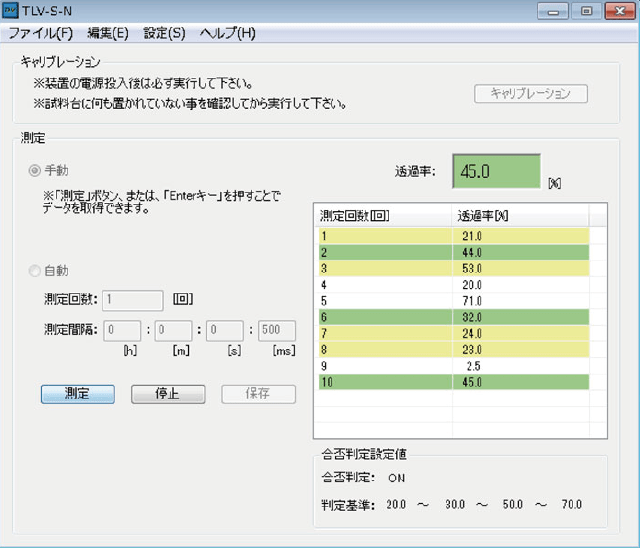Click the 停止 button
The height and width of the screenshot is (548, 640).
tap(168, 394)
